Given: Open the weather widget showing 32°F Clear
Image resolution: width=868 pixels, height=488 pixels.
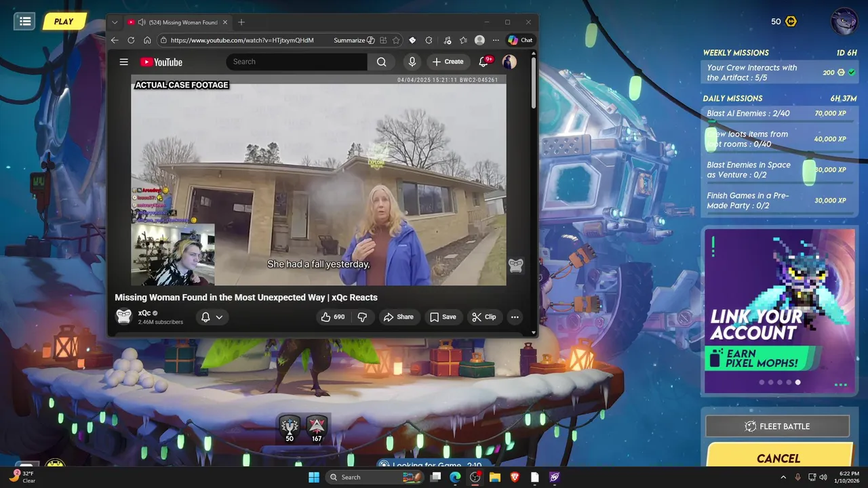Looking at the screenshot, I should [22, 477].
